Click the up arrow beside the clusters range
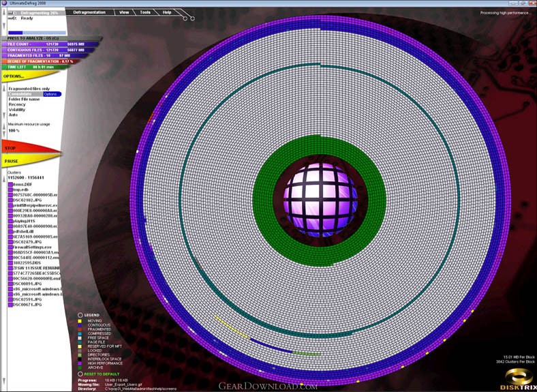The height and width of the screenshot is (392, 537). tap(4, 179)
